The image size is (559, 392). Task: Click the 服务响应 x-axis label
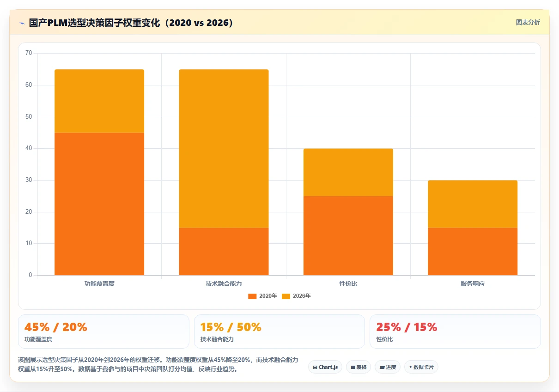click(x=473, y=283)
